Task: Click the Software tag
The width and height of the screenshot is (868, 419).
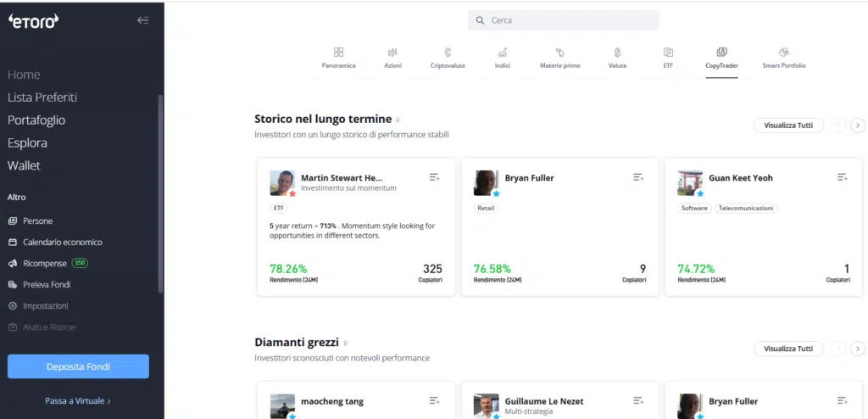Action: coord(694,209)
